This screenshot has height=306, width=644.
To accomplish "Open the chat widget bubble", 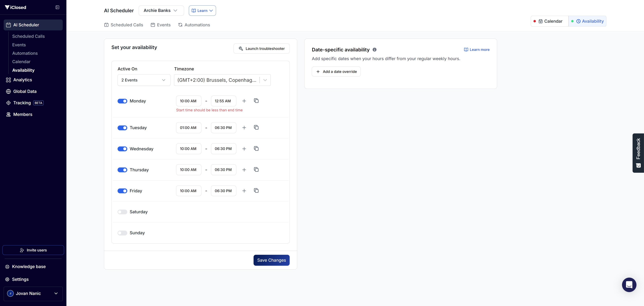I will coord(629,285).
